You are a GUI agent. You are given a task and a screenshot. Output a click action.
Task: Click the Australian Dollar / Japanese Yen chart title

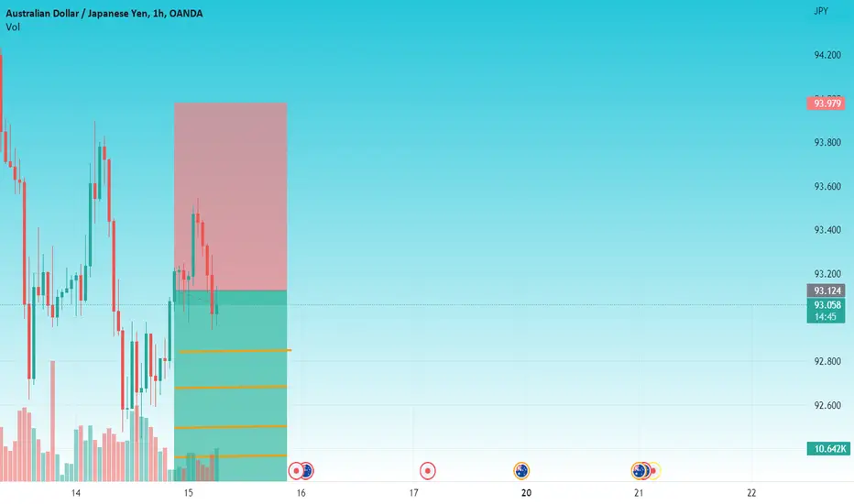104,14
